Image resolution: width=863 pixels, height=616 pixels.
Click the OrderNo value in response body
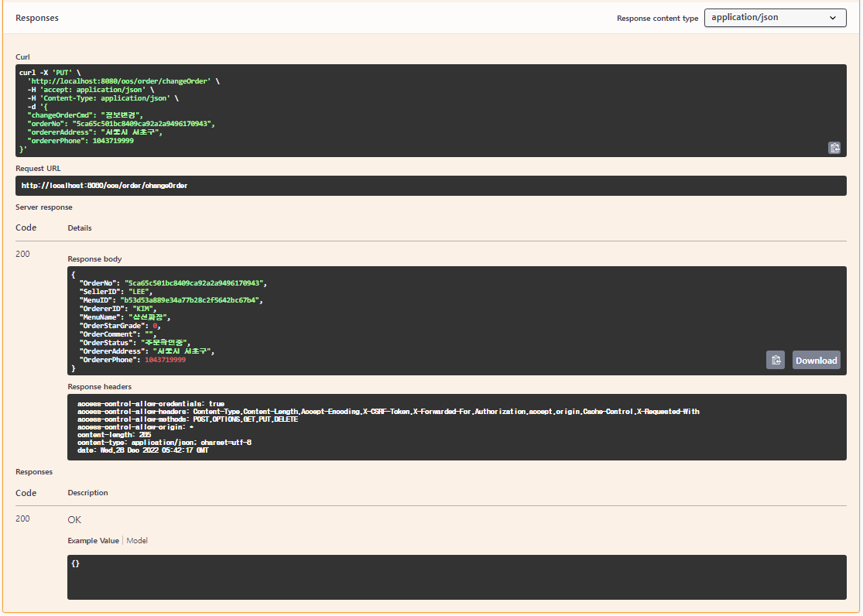193,283
